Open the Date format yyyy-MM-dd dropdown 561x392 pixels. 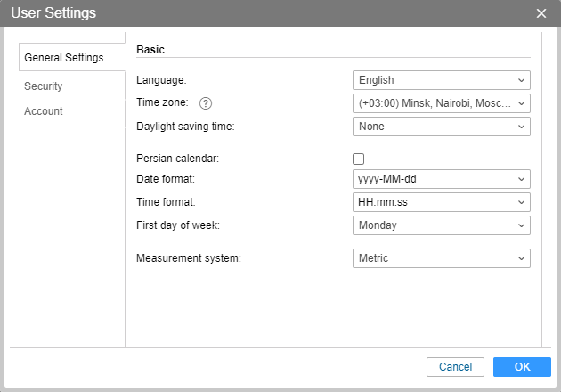click(x=441, y=179)
